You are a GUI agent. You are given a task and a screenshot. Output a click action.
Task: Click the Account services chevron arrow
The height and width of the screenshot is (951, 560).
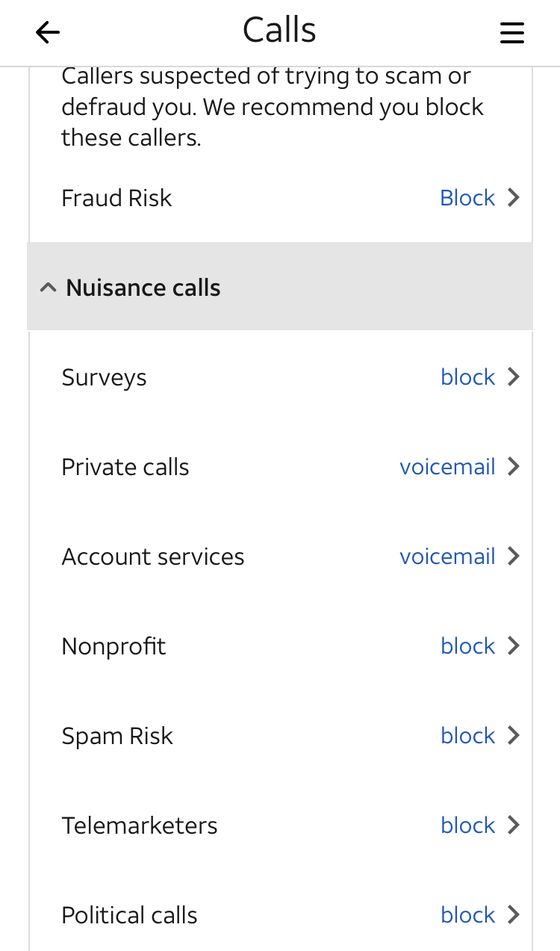click(x=514, y=557)
